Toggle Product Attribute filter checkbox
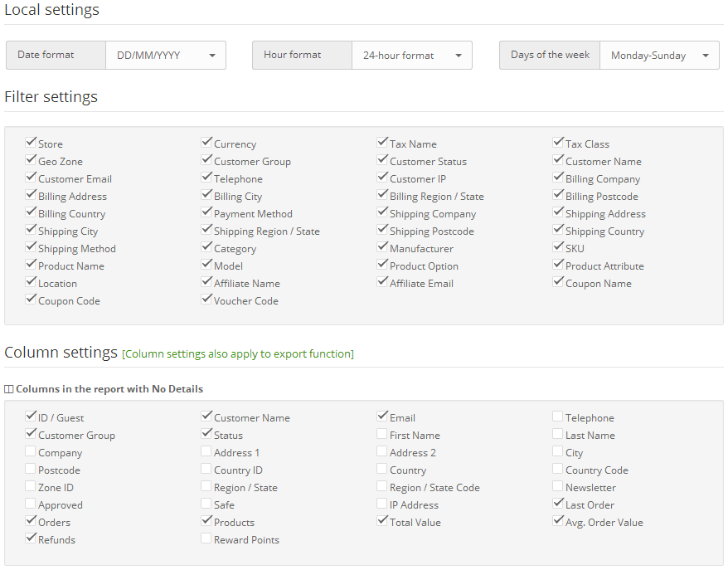Viewport: 728px width, 570px height. (557, 265)
